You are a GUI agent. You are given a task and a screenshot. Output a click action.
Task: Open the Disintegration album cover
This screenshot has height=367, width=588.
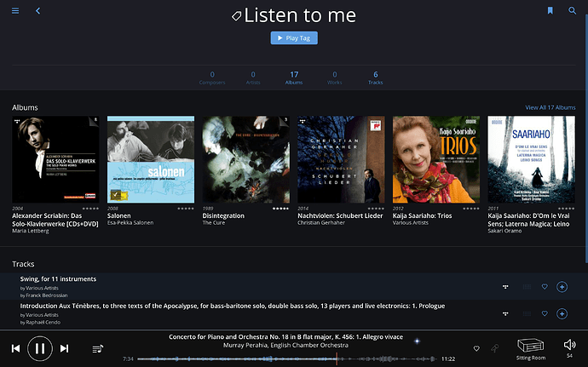[x=246, y=159]
